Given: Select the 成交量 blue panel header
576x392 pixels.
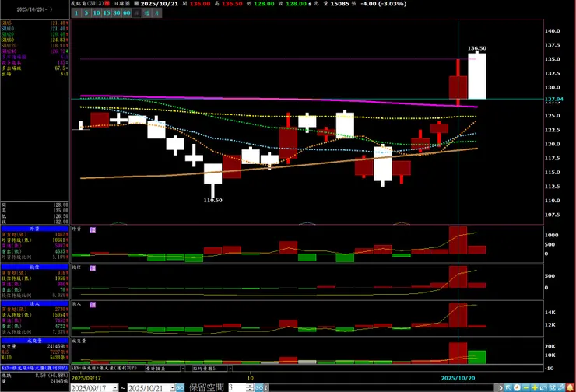Looking at the screenshot, I should tap(34, 341).
